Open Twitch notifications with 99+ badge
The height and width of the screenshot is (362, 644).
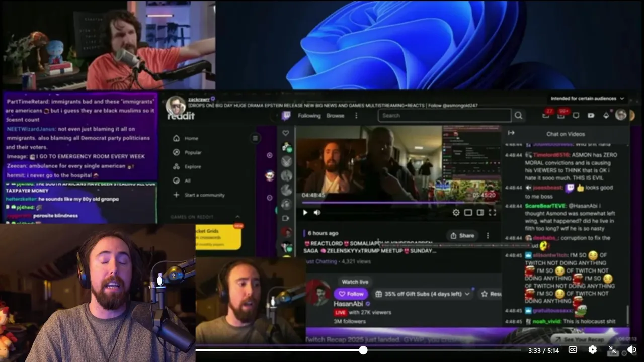561,115
